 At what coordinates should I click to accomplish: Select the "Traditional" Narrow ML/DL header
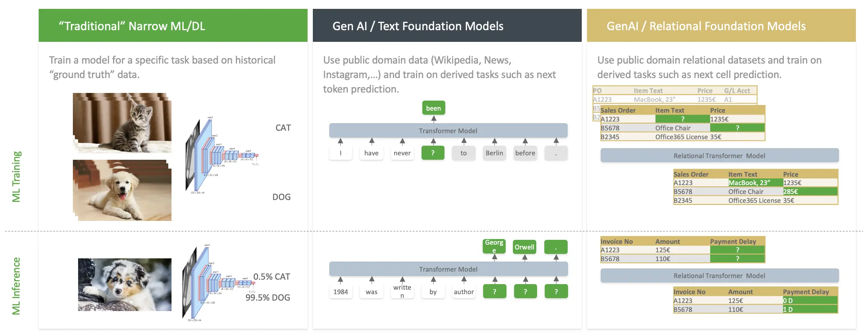click(173, 26)
